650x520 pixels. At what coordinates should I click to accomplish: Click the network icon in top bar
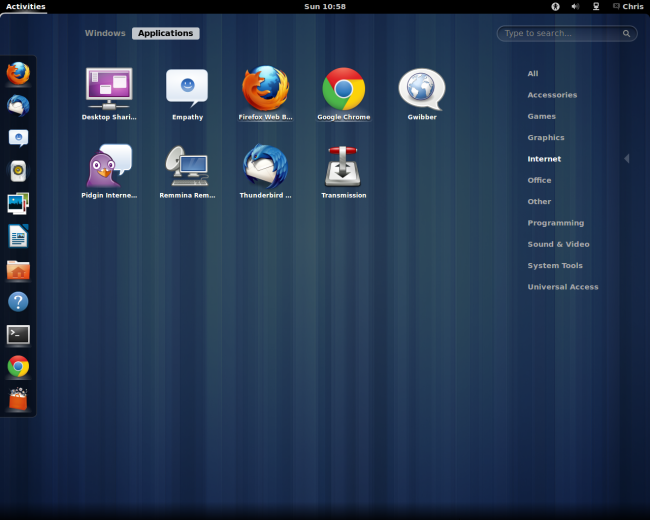[x=596, y=6]
